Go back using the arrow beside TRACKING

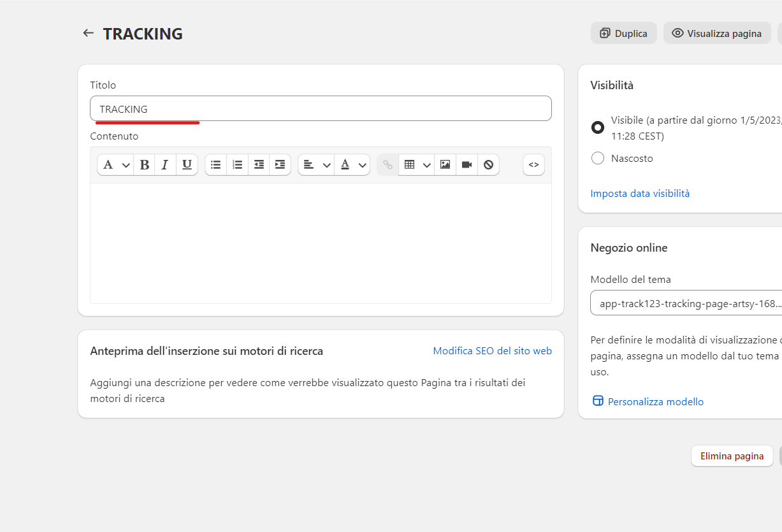pyautogui.click(x=88, y=33)
